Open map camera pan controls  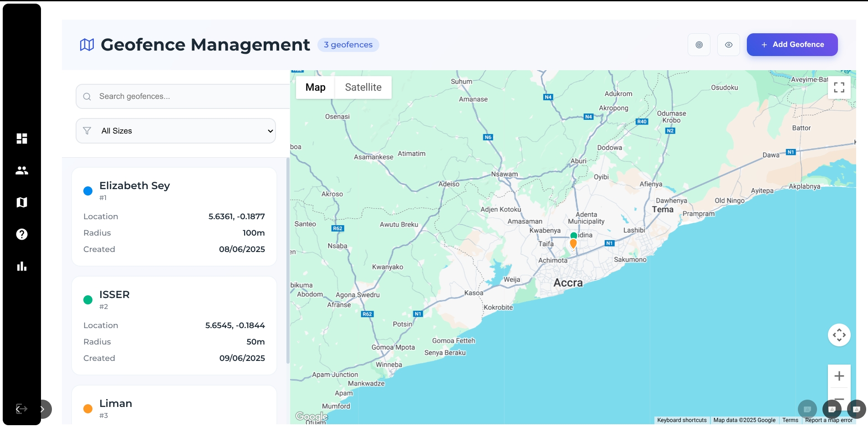coord(839,335)
